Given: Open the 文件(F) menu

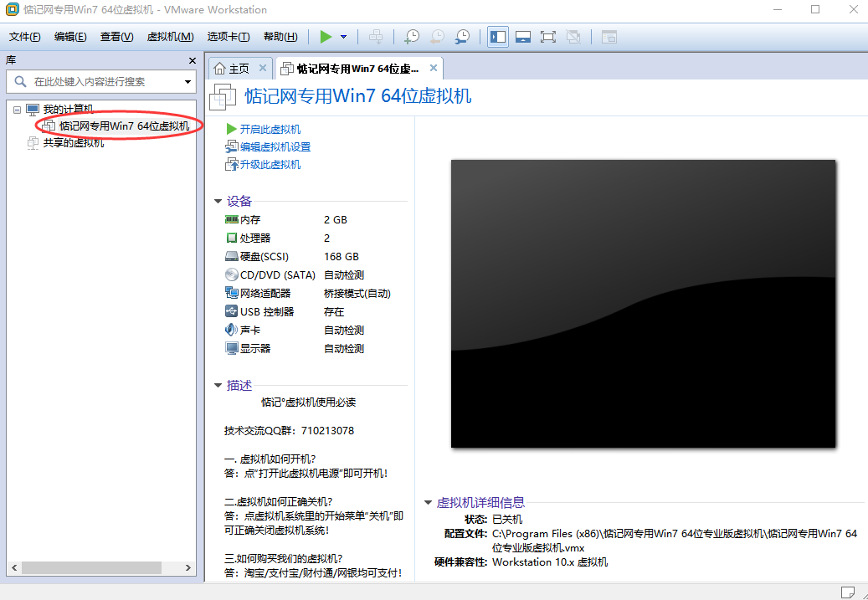Looking at the screenshot, I should pyautogui.click(x=25, y=37).
